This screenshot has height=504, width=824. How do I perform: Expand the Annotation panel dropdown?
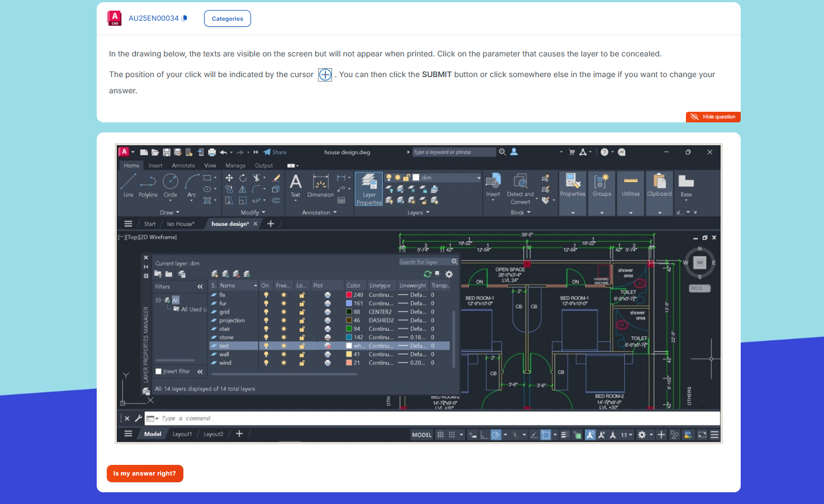(x=319, y=212)
